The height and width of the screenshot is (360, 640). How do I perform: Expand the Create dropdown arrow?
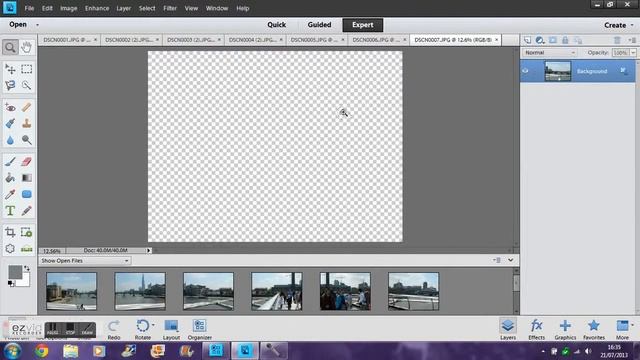(x=632, y=25)
